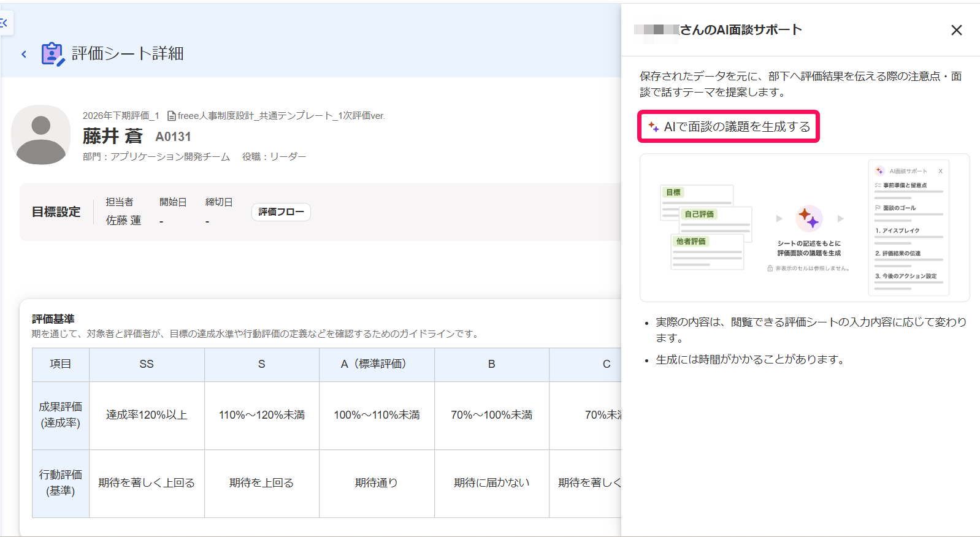Click the AI面談サポート preview illustration

click(x=804, y=227)
